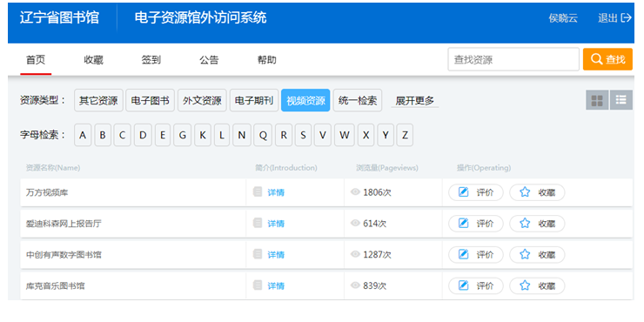Filter resources by letter K
Image resolution: width=644 pixels, height=322 pixels.
(203, 135)
